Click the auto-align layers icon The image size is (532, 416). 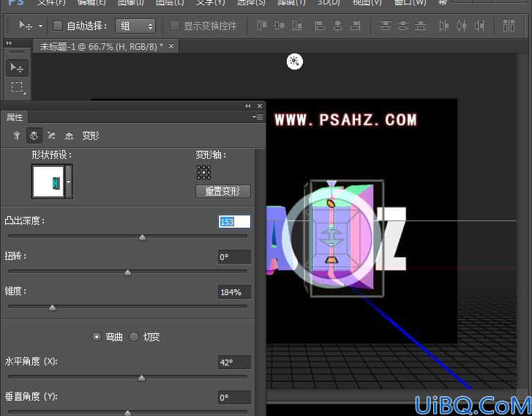click(509, 26)
